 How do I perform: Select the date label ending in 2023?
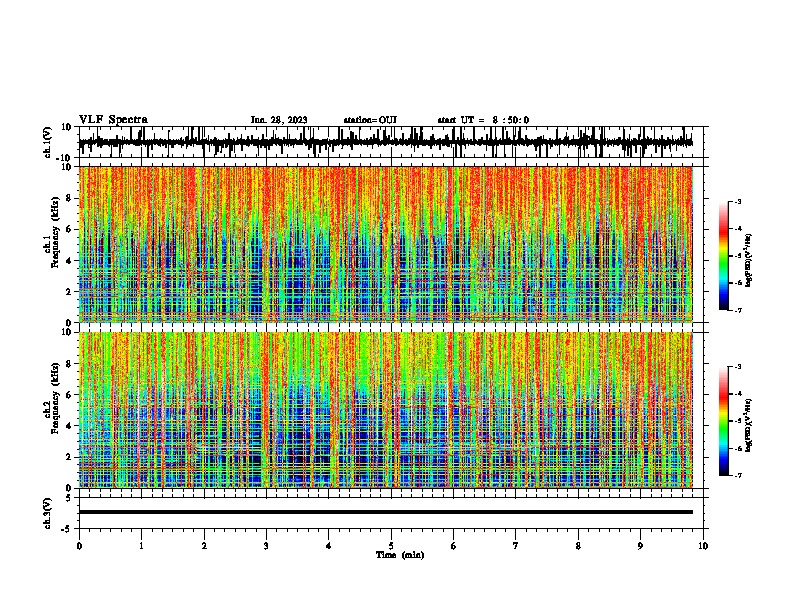(279, 120)
